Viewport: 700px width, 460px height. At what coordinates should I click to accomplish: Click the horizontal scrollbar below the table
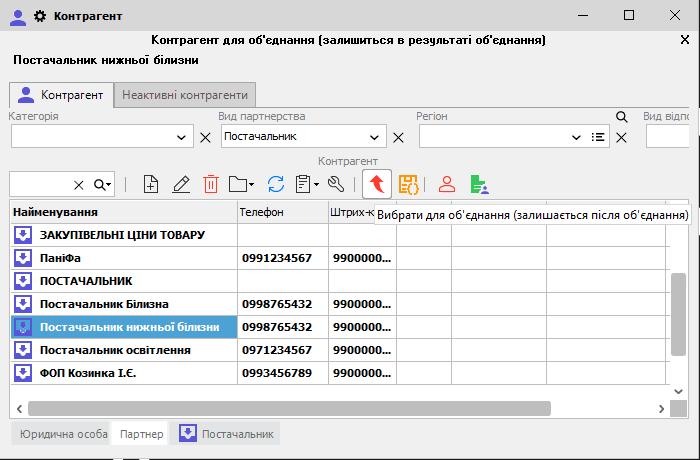(x=290, y=408)
